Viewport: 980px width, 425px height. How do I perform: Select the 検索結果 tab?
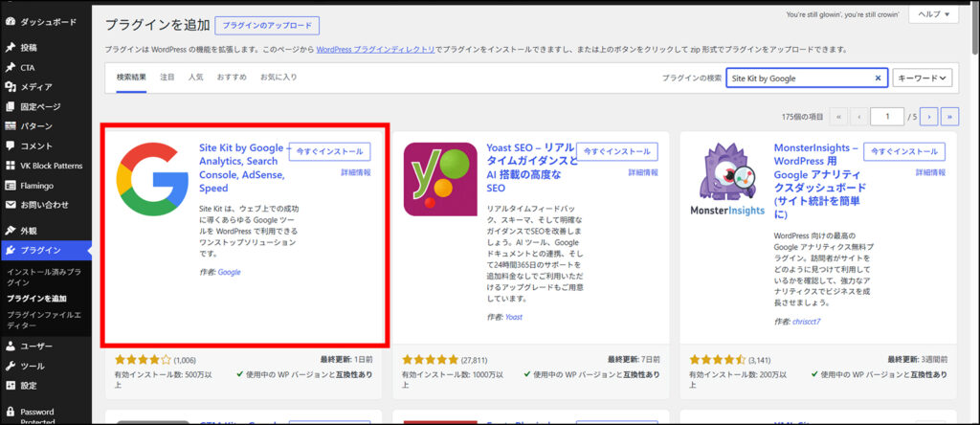coord(131,78)
